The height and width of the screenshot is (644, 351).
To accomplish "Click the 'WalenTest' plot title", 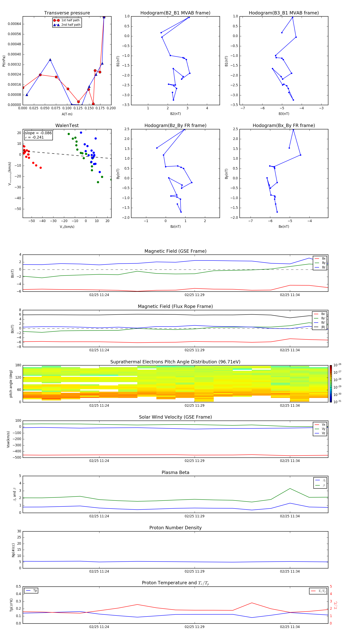I will point(67,125).
